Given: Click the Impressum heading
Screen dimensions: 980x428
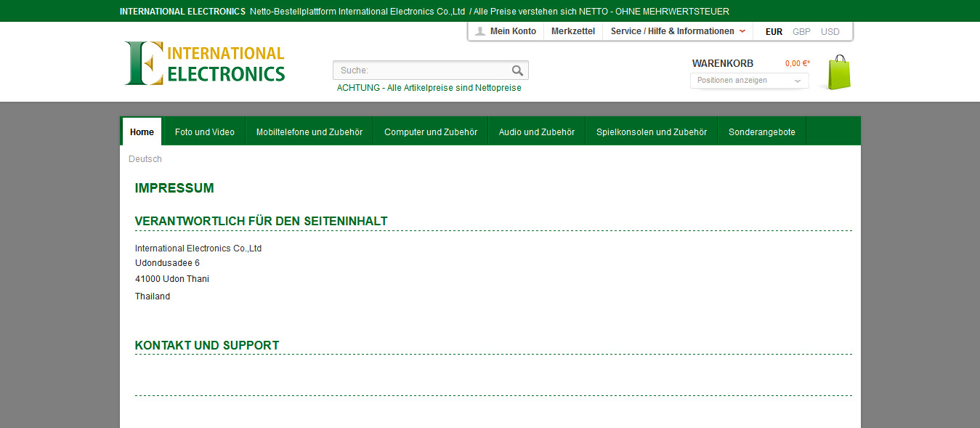Looking at the screenshot, I should [x=174, y=188].
